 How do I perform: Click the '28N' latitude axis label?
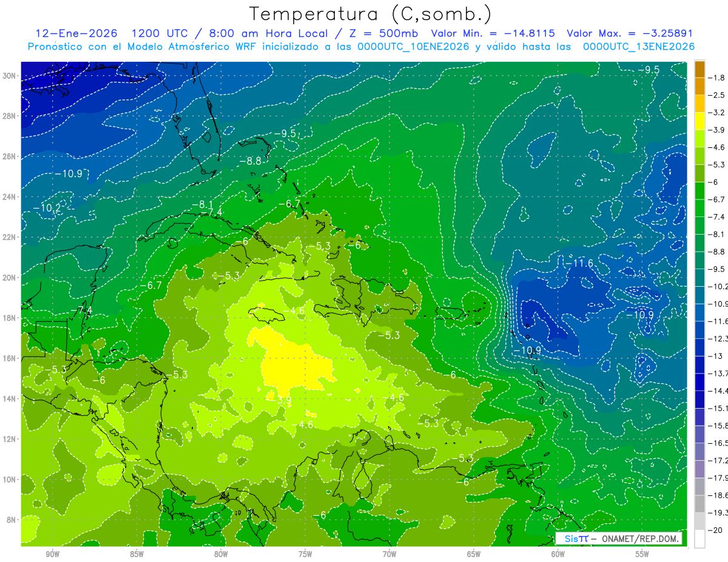click(10, 116)
